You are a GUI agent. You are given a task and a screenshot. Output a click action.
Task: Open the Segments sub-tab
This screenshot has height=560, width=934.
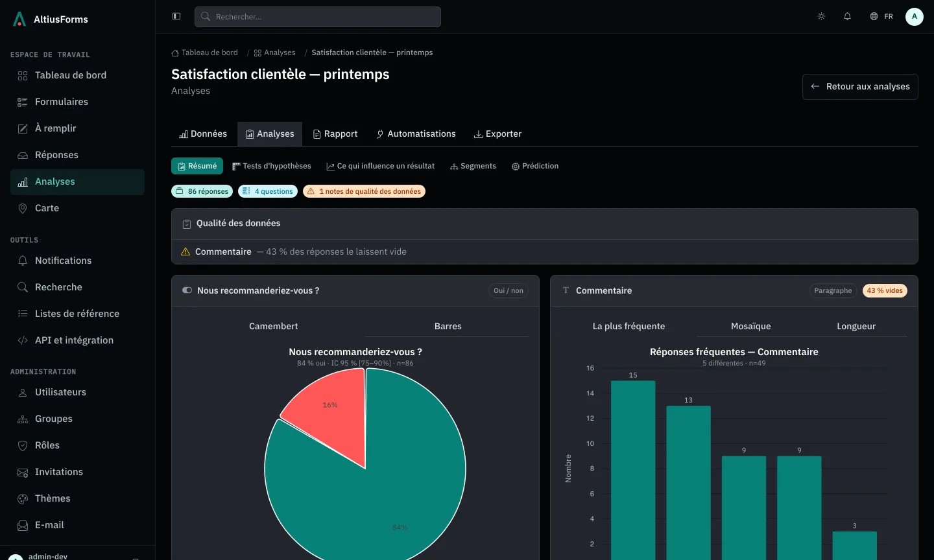pyautogui.click(x=473, y=166)
